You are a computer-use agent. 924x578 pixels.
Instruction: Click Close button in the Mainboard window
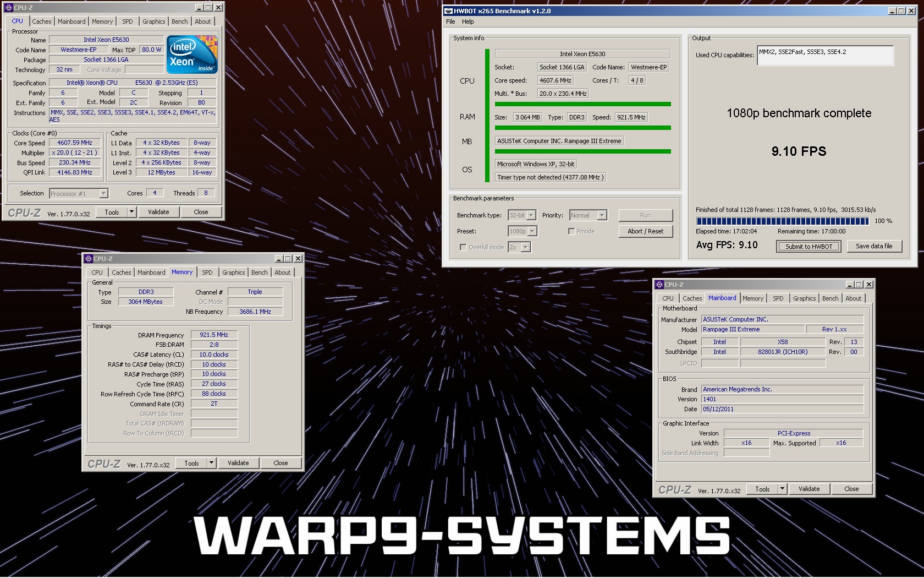(x=851, y=489)
